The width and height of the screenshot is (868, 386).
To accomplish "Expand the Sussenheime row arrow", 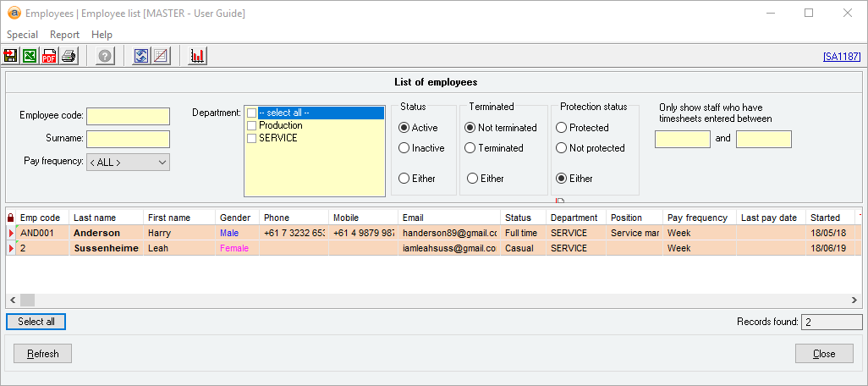I will pyautogui.click(x=11, y=249).
